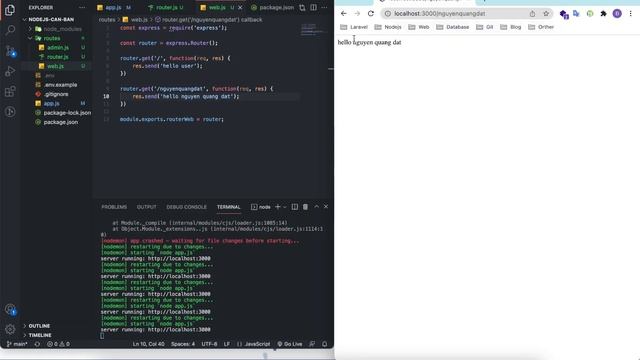Open Explorer more actions ellipsis
Screen dimensions: 640x360
(82, 7)
